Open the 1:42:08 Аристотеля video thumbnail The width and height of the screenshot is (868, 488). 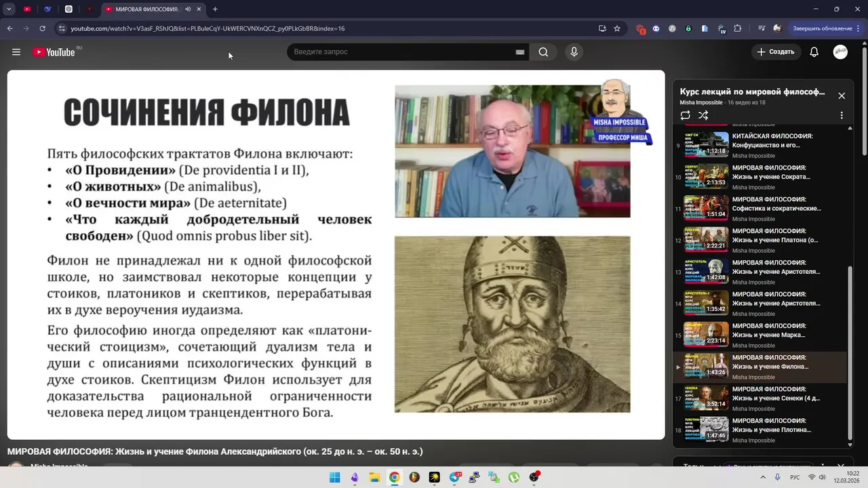(706, 271)
